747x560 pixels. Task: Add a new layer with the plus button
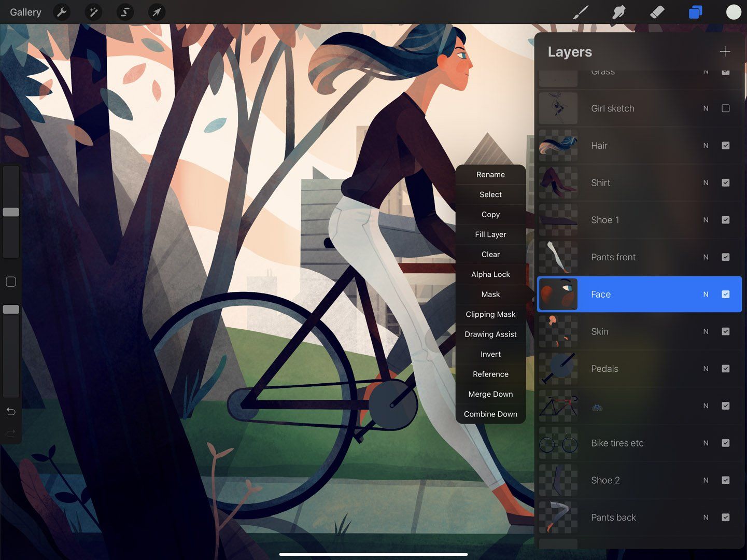coord(725,51)
